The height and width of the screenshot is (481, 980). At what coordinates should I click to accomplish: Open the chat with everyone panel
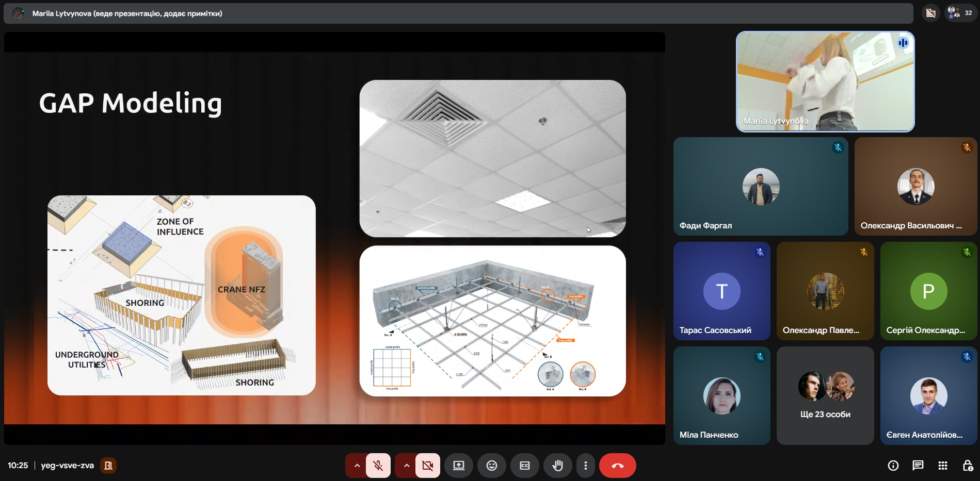coord(918,466)
